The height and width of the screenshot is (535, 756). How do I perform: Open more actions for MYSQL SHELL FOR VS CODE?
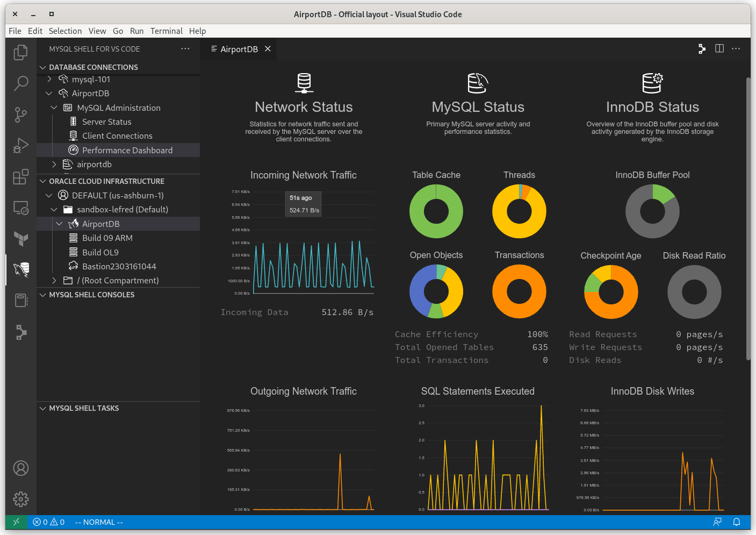[x=185, y=48]
